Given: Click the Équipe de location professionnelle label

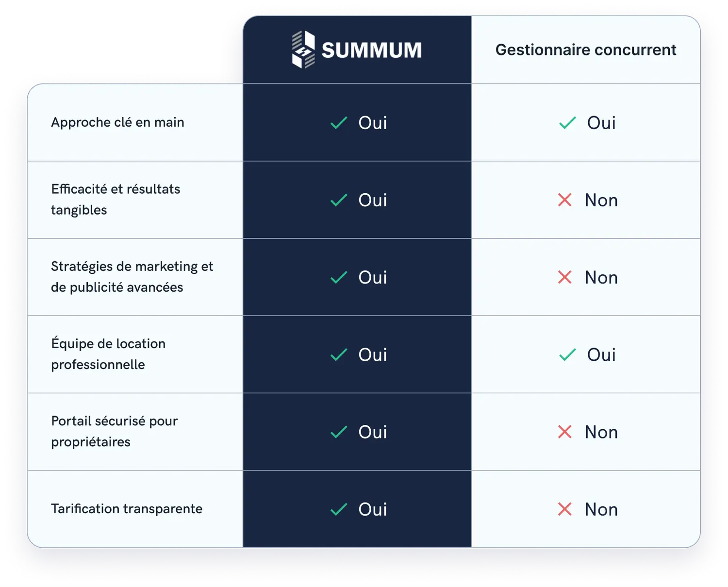Looking at the screenshot, I should (108, 354).
